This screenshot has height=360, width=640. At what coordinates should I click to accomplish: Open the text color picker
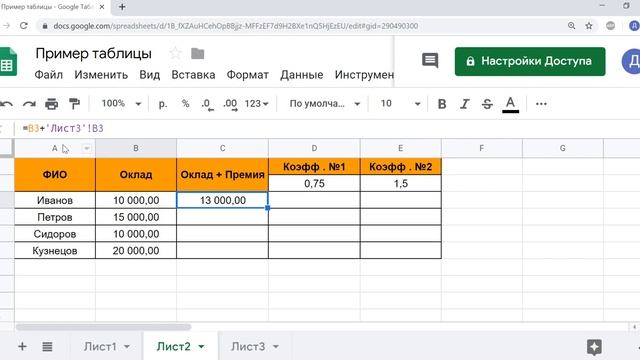[510, 104]
